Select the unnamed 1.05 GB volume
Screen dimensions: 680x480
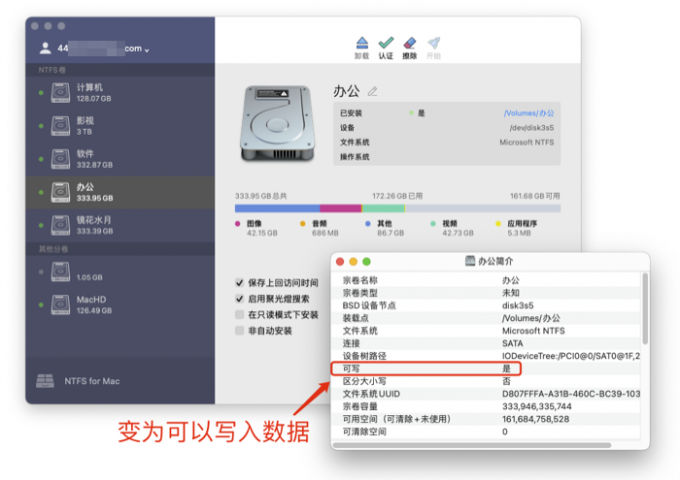tap(120, 272)
